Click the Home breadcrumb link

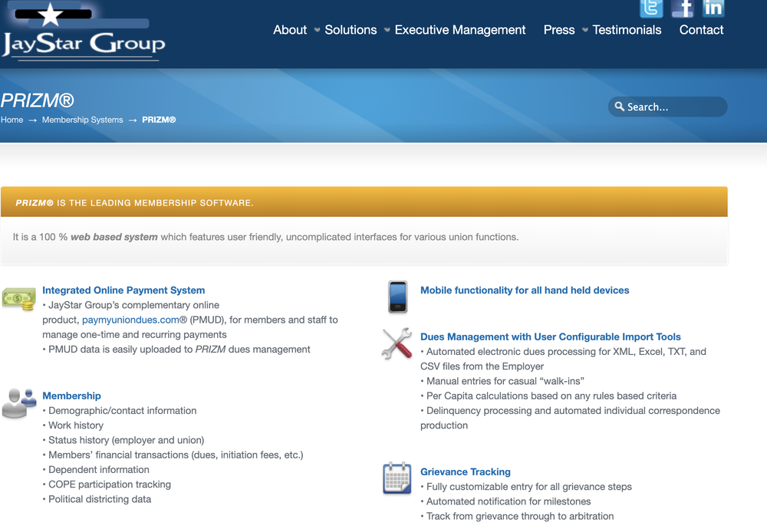[x=12, y=120]
